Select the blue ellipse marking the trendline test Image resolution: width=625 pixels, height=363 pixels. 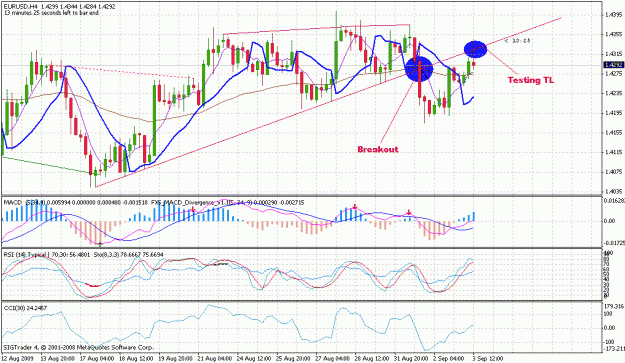coord(475,49)
